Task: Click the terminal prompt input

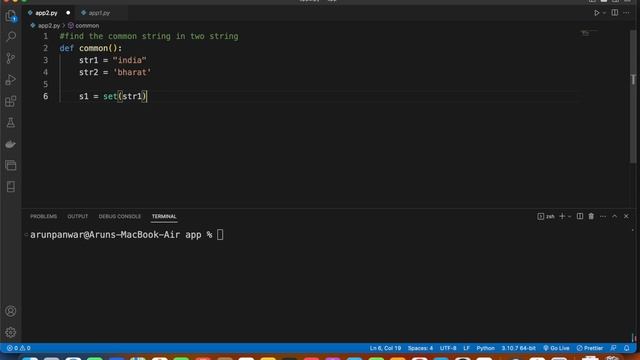Action: 220,235
